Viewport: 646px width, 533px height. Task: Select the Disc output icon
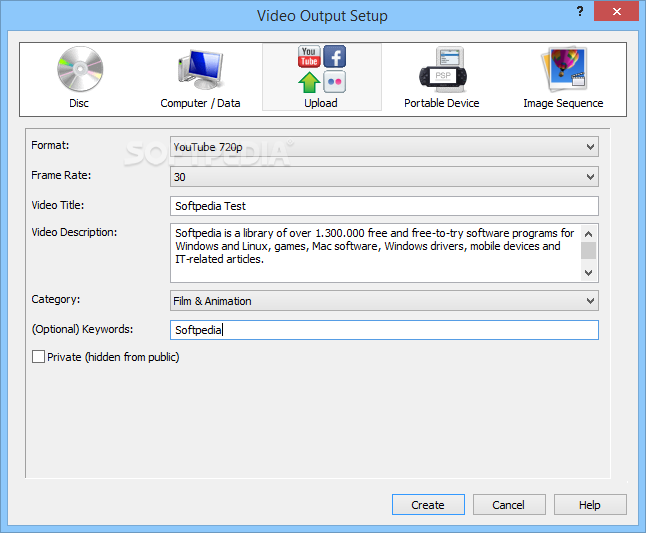[80, 69]
